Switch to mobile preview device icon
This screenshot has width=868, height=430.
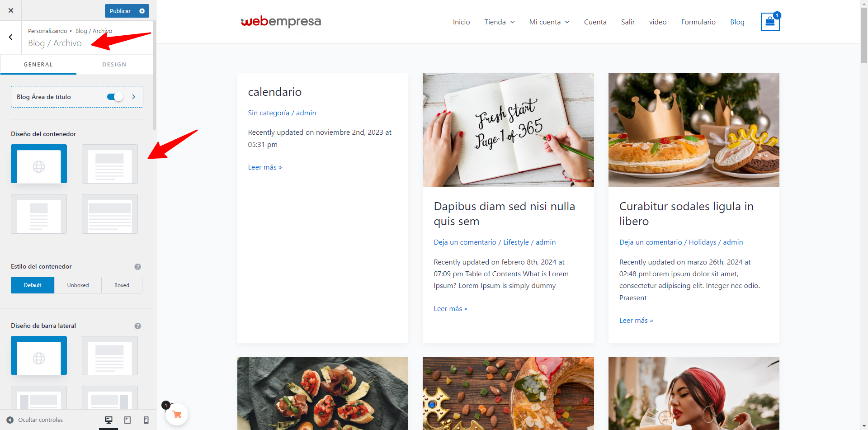click(146, 420)
